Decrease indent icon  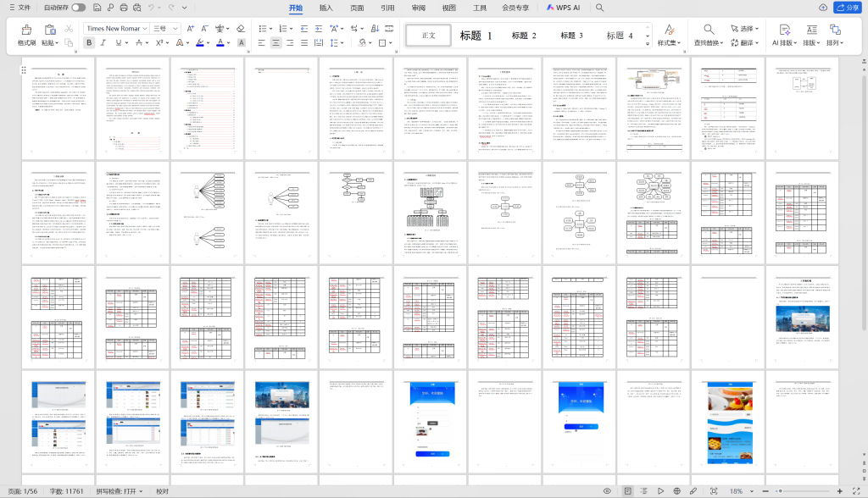click(x=304, y=29)
